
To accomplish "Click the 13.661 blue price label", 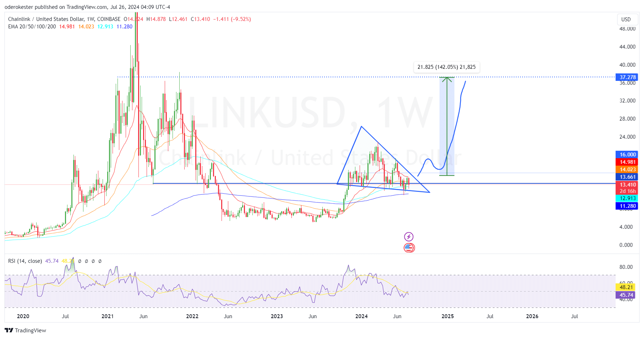I will point(627,177).
